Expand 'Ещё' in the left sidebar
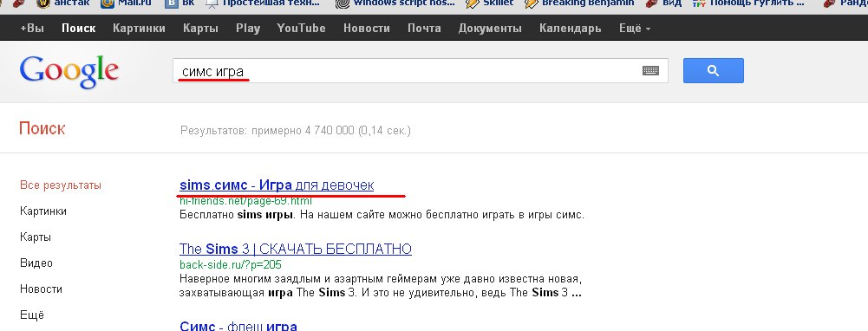868x331 pixels. coord(31,315)
